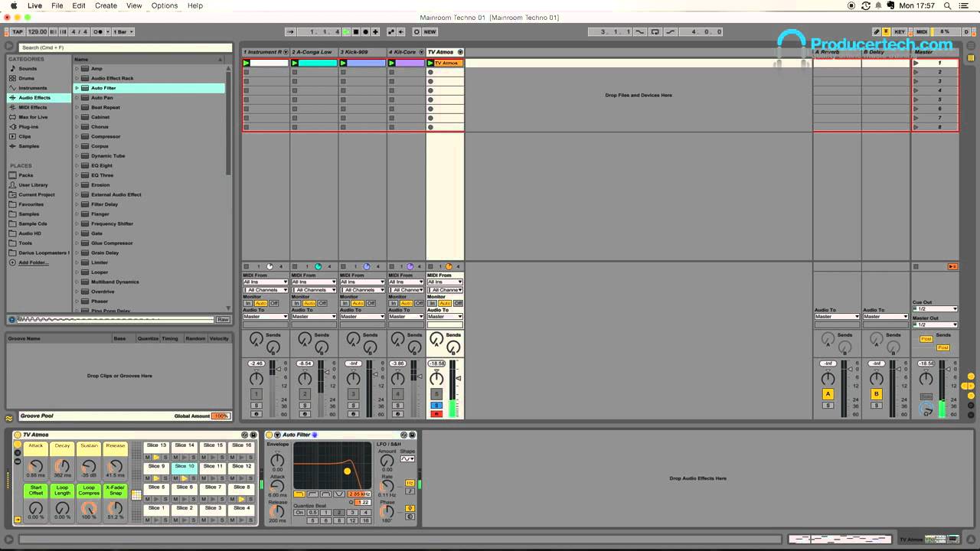Image resolution: width=980 pixels, height=551 pixels.
Task: Launch the Kick-909 track clip
Action: pos(344,63)
